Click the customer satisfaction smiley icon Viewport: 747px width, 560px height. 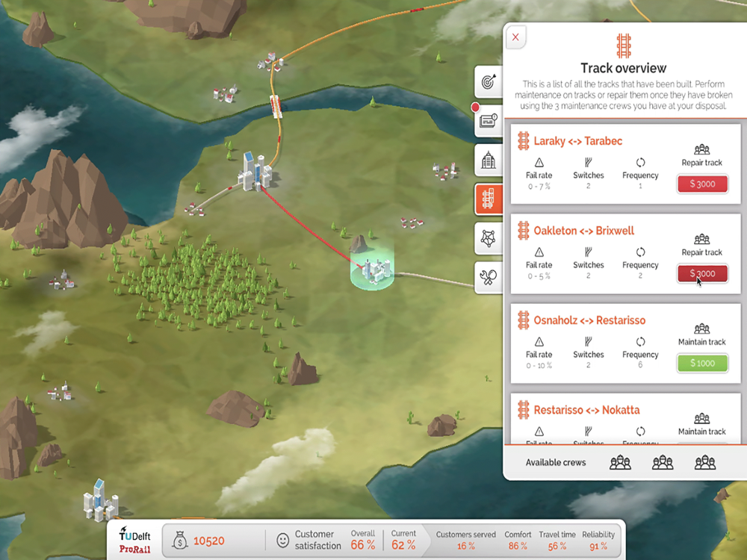coord(282,541)
